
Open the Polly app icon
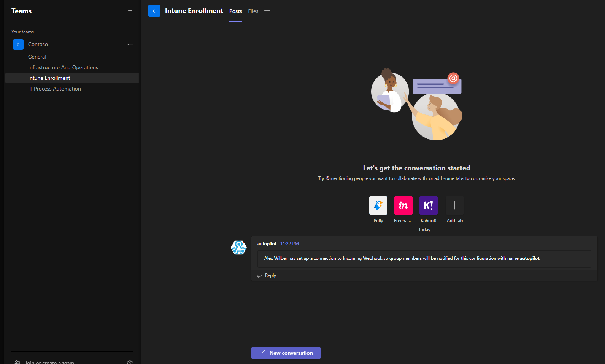coord(378,205)
